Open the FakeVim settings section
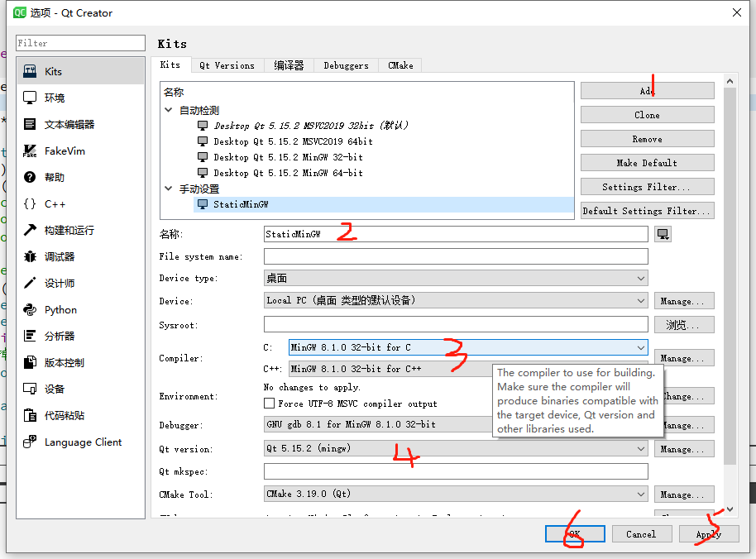This screenshot has width=756, height=559. (x=55, y=150)
